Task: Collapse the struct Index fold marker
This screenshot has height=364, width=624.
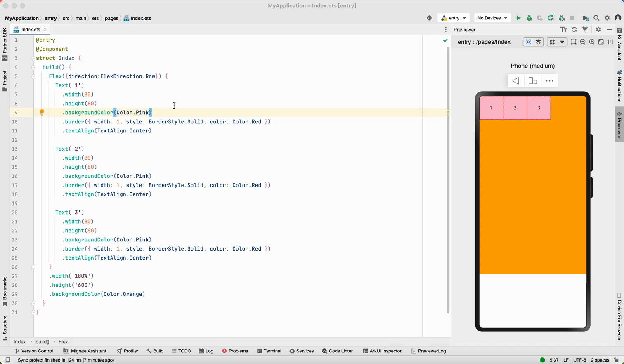Action: coord(33,58)
